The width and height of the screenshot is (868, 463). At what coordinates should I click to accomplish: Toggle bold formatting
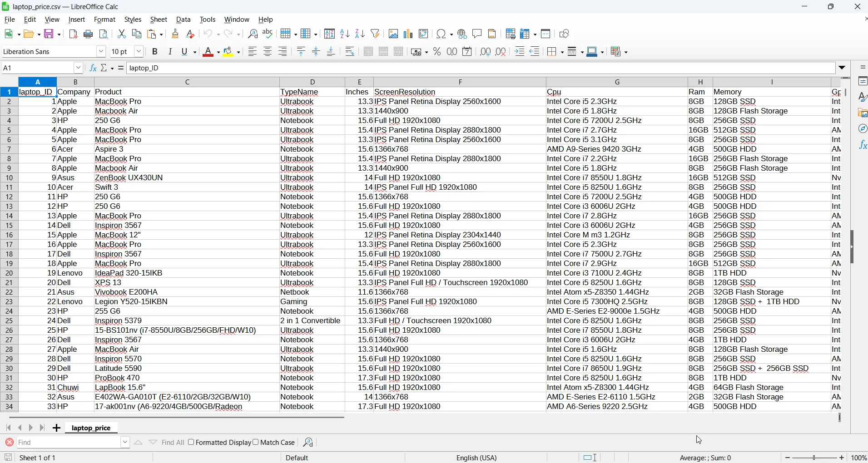pos(155,52)
